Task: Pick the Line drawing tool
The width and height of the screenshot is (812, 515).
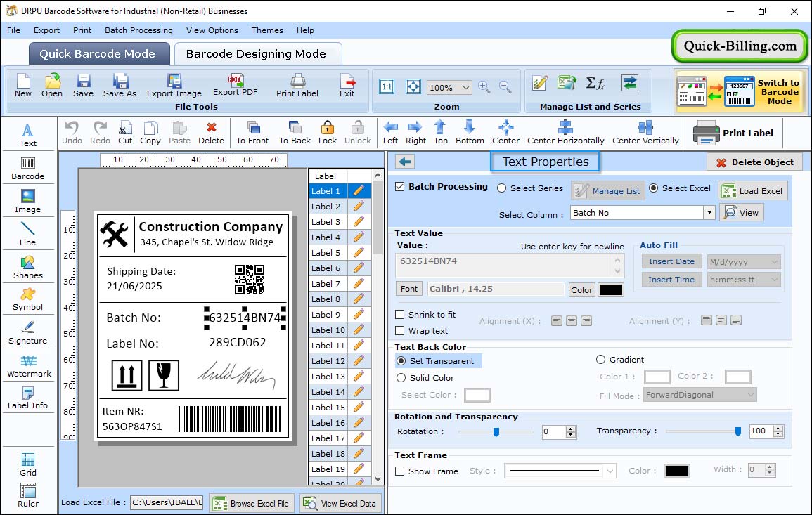Action: [28, 234]
